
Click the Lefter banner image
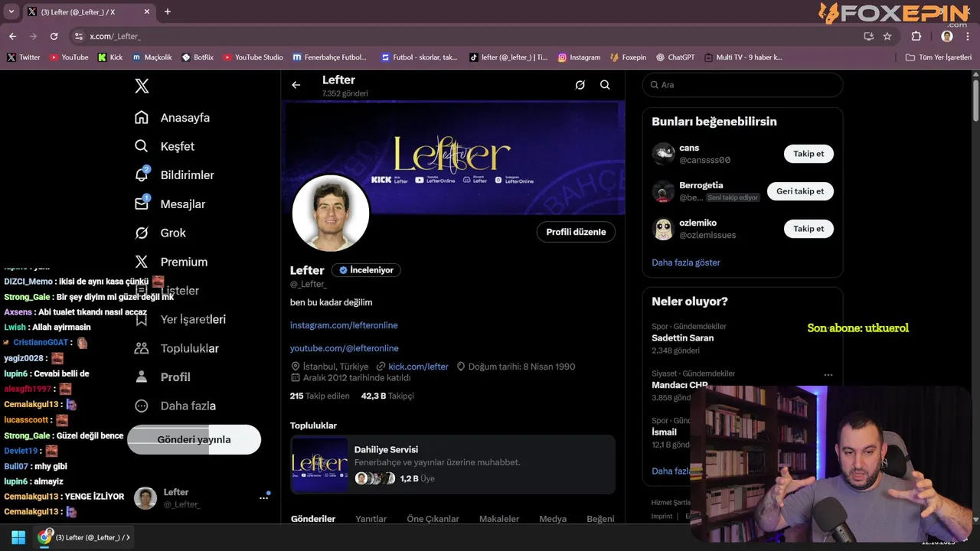coord(453,158)
